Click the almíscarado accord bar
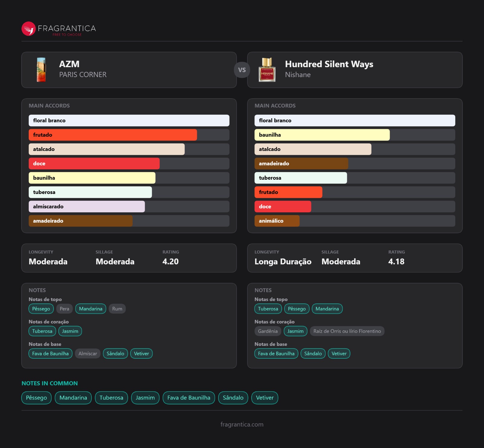The image size is (484, 448). coord(87,207)
